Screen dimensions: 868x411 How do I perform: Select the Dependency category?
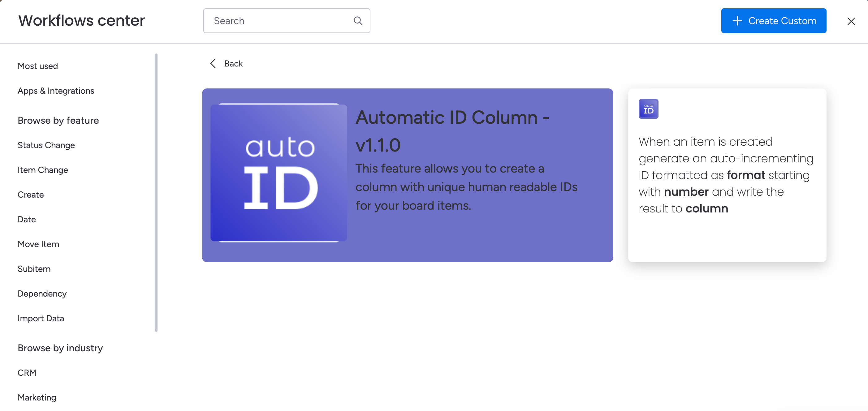point(42,293)
